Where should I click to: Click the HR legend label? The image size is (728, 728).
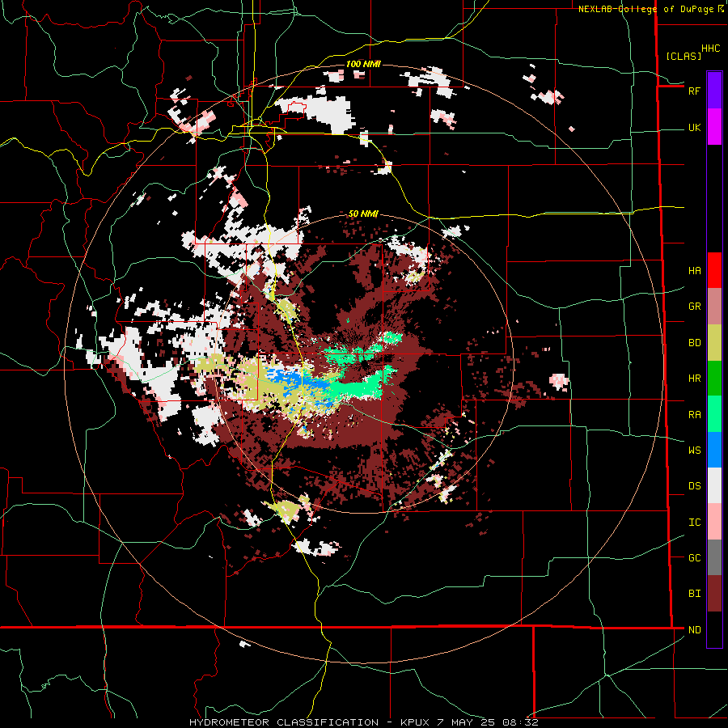click(694, 379)
